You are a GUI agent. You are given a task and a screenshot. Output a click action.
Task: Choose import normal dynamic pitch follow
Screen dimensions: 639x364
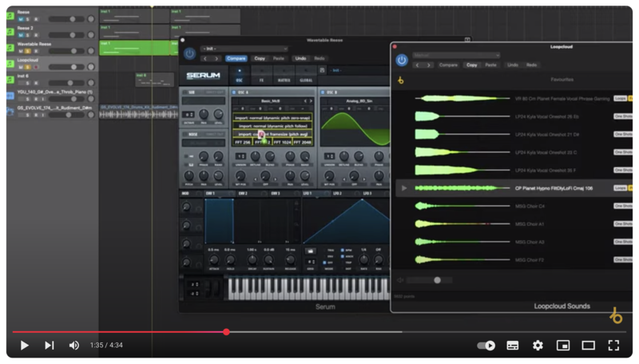tap(272, 126)
